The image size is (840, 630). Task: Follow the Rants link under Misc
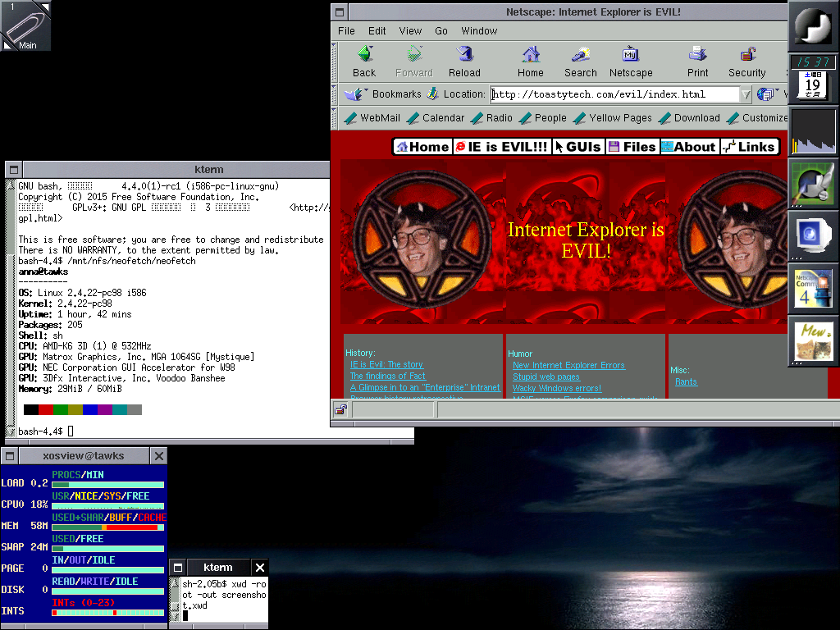pyautogui.click(x=686, y=382)
